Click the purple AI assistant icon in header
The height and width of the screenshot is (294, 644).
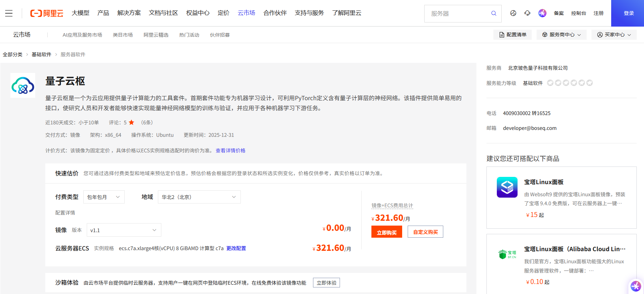[x=542, y=13]
